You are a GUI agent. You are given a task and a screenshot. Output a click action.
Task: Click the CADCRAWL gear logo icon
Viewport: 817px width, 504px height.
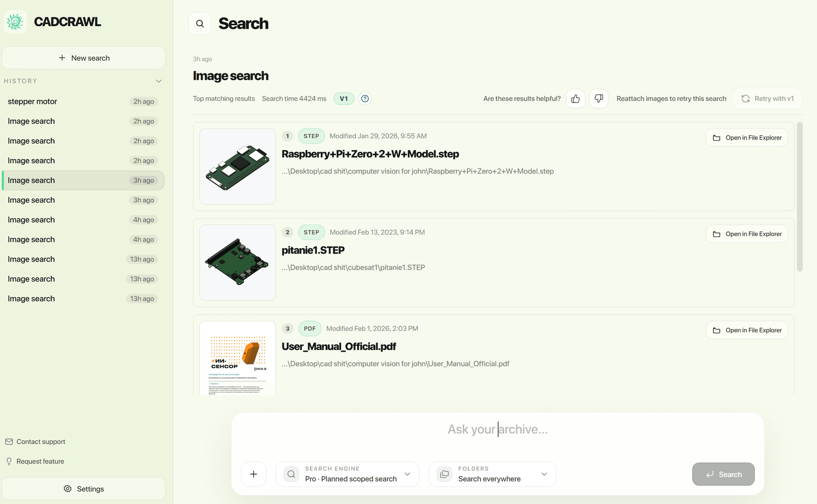[15, 22]
